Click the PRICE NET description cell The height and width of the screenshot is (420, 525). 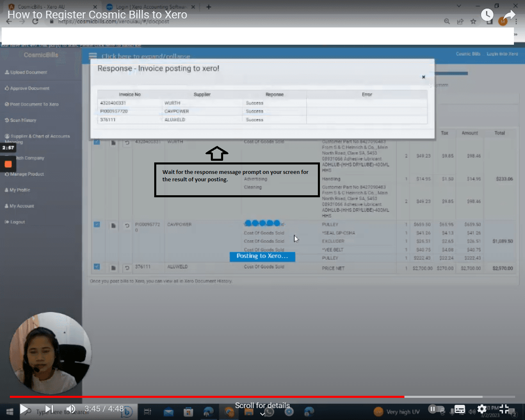pyautogui.click(x=333, y=268)
